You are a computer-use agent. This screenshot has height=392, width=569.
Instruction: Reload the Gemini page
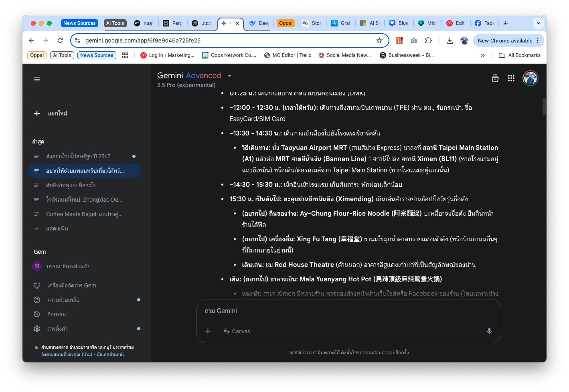tap(60, 40)
